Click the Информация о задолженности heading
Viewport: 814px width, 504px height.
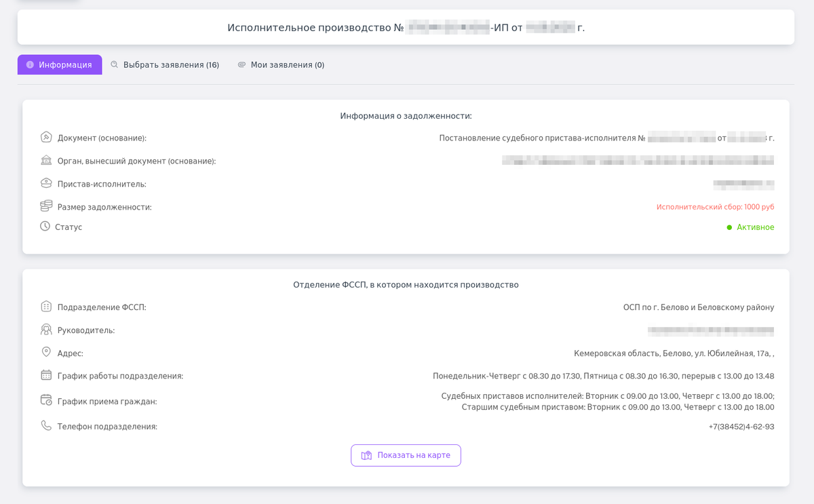406,116
